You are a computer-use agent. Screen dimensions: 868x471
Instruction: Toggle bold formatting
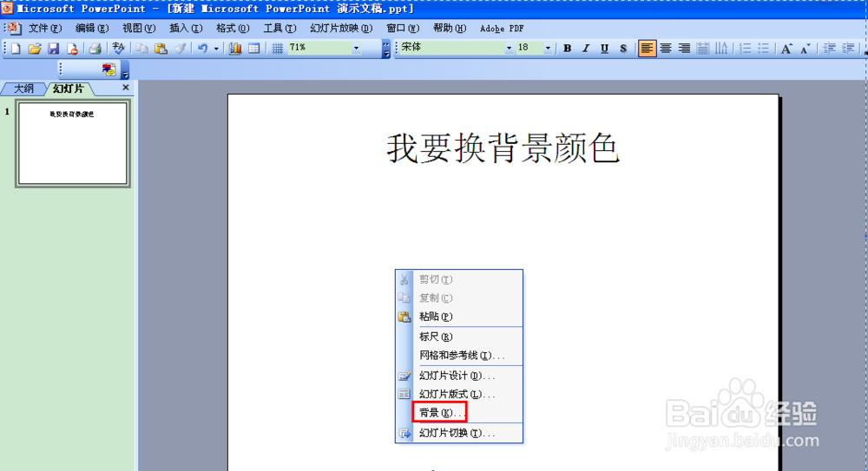567,49
